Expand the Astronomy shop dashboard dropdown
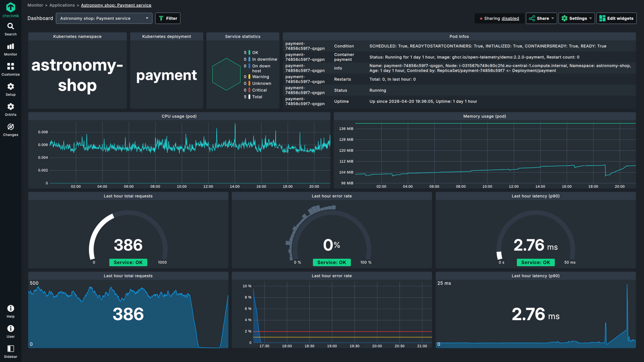 point(104,18)
